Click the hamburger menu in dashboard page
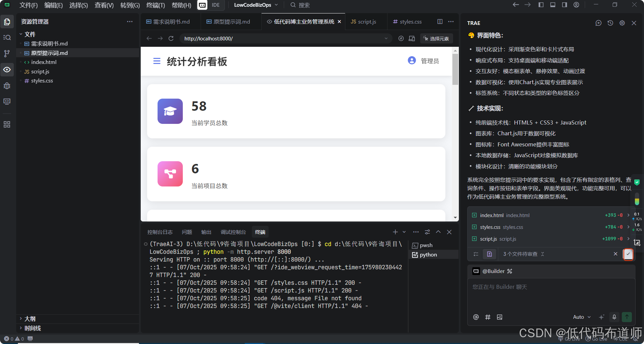The height and width of the screenshot is (344, 644). (x=157, y=61)
